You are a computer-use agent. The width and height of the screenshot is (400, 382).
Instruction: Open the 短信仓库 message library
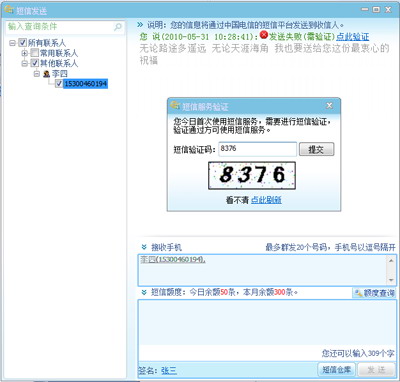coord(337,369)
